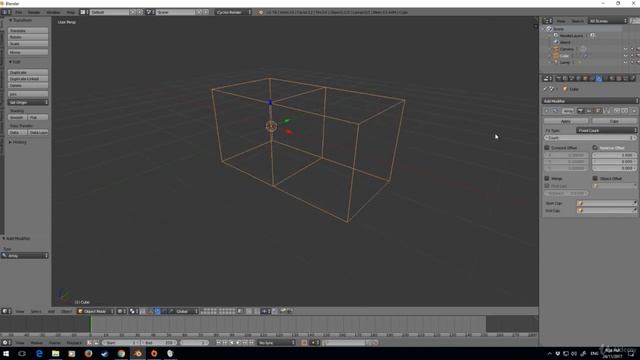Open the 3D viewport Select menu
640x360 pixels.
[36, 311]
